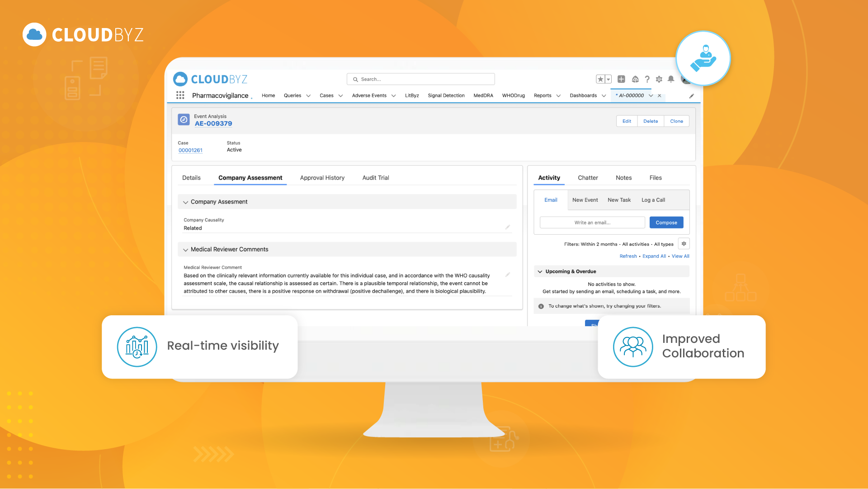This screenshot has height=489, width=868.
Task: Open the LitByz nav item
Action: tap(412, 95)
